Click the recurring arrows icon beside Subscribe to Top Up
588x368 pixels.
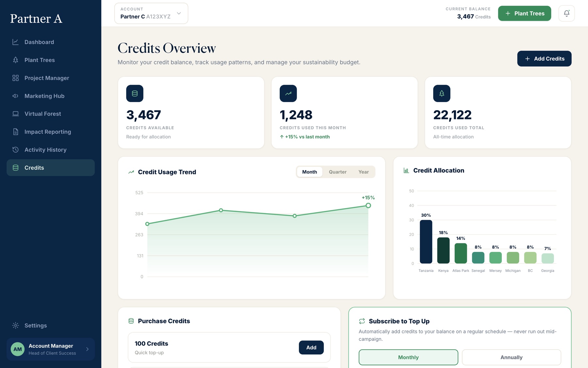tap(362, 321)
